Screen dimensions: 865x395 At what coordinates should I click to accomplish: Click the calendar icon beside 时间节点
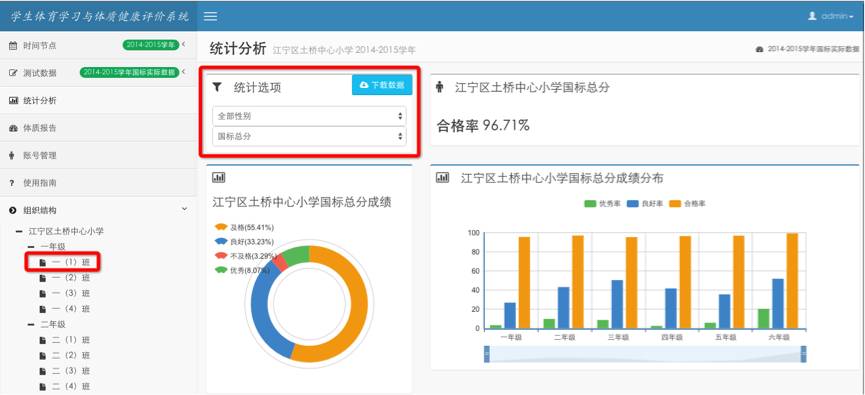click(x=13, y=46)
